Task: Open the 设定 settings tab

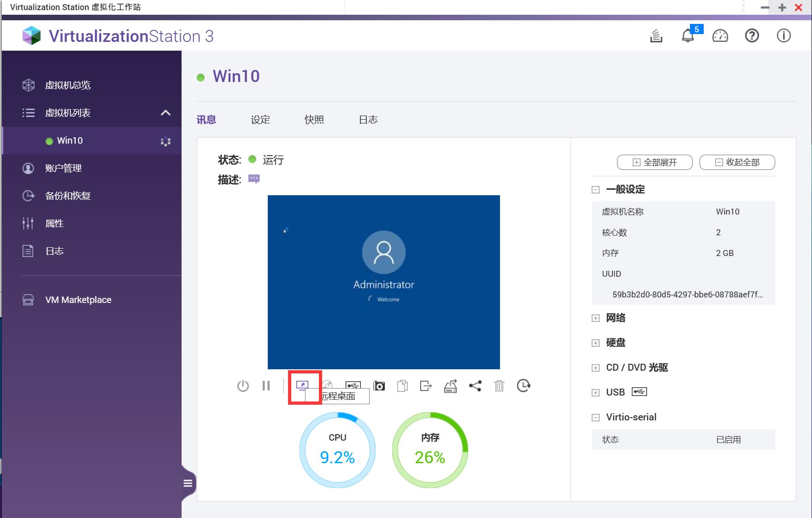Action: [260, 119]
